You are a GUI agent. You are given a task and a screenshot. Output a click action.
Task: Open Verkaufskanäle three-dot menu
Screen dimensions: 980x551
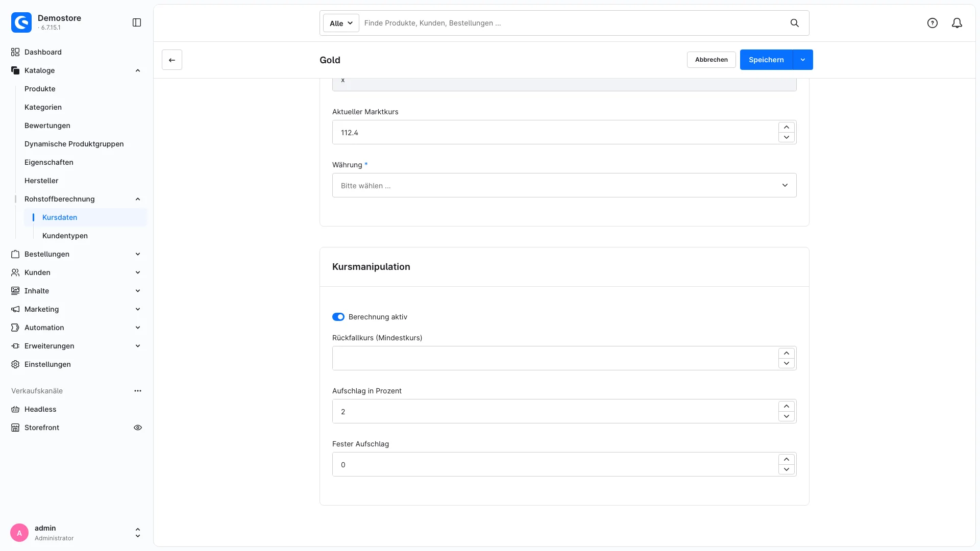point(138,391)
